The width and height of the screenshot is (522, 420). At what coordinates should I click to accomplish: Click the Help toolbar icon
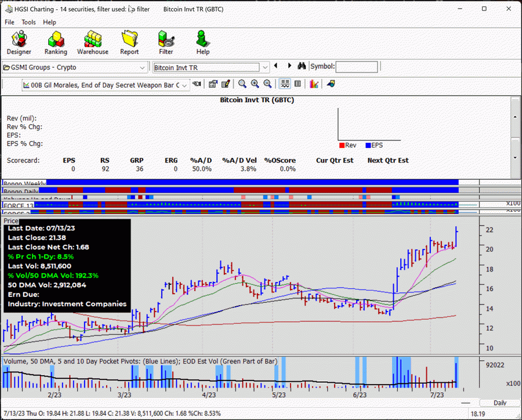pos(202,42)
